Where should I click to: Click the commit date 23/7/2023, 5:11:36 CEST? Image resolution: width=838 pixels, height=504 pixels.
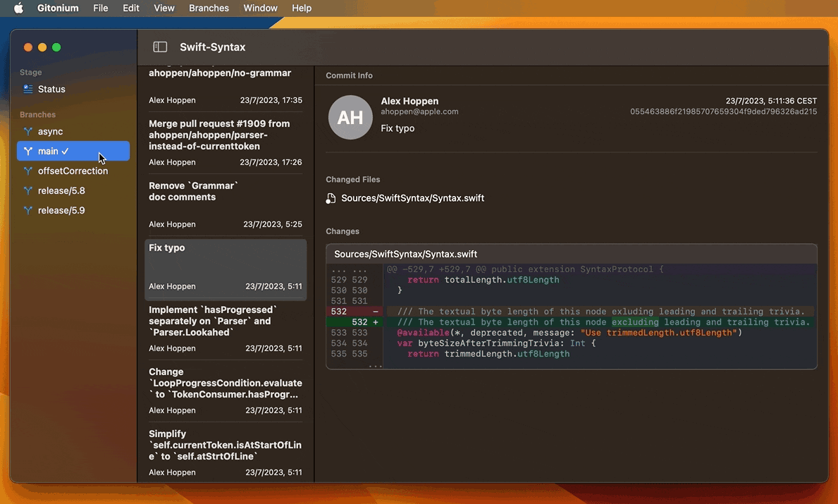(x=771, y=101)
